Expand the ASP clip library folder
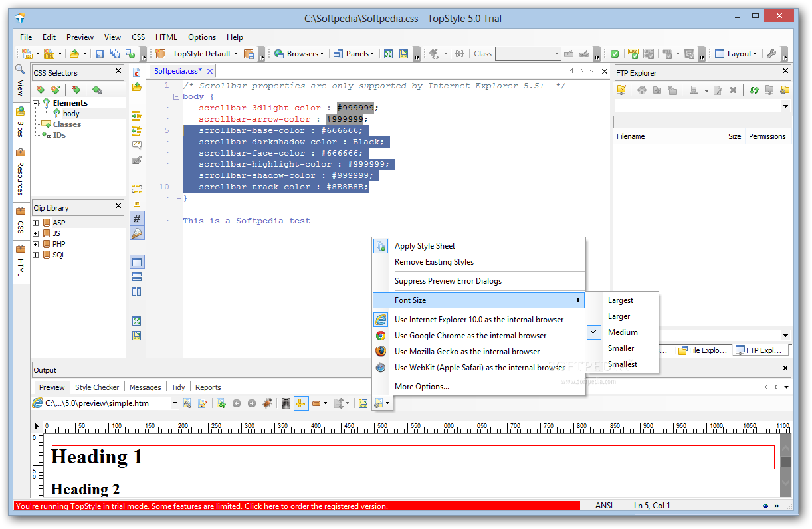 (36, 223)
